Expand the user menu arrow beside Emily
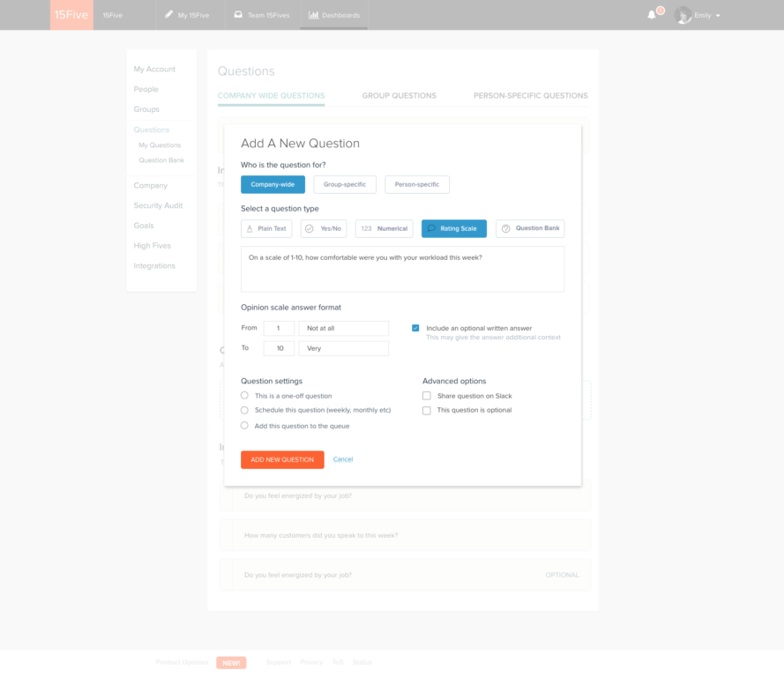This screenshot has height=677, width=784. 718,16
